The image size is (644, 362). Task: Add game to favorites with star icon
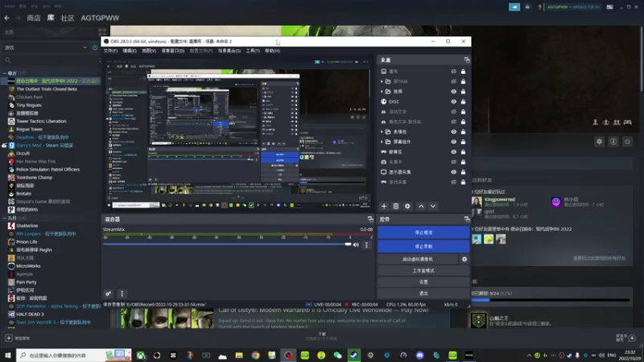(x=627, y=142)
